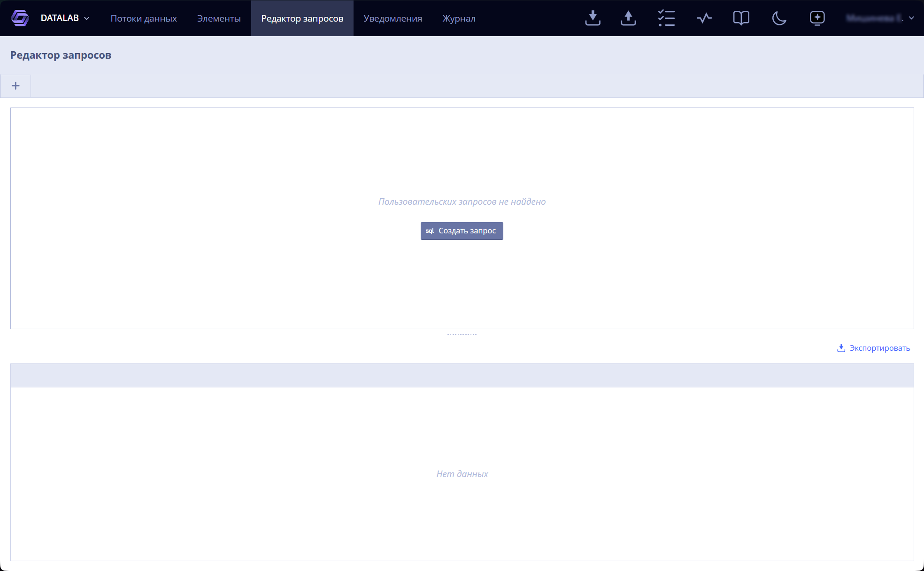Toggle dark mode with moon icon
This screenshot has width=924, height=571.
(x=779, y=18)
